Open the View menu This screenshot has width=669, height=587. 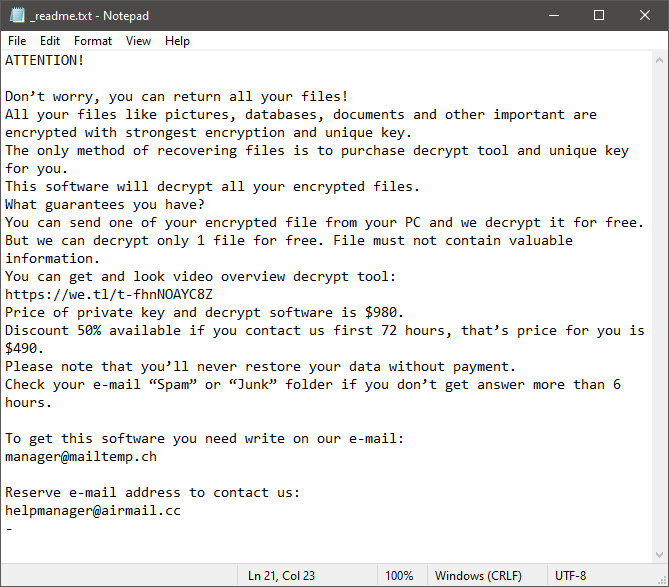pos(139,41)
